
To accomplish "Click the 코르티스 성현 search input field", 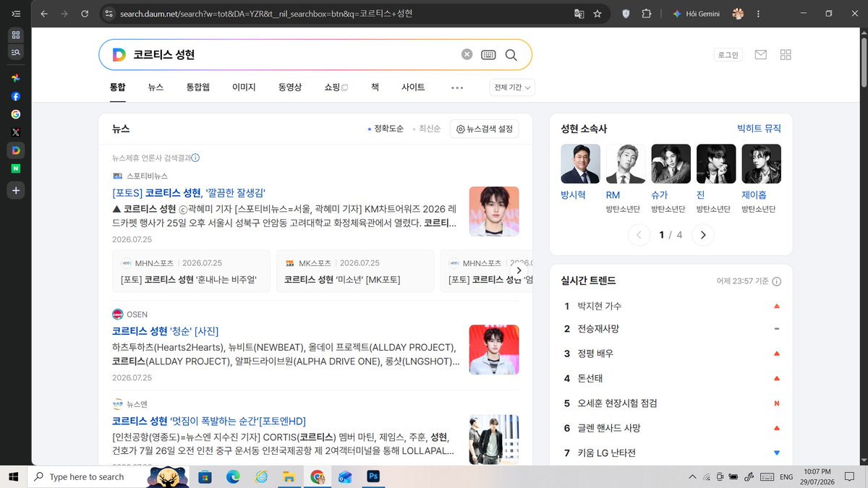I will coord(294,55).
